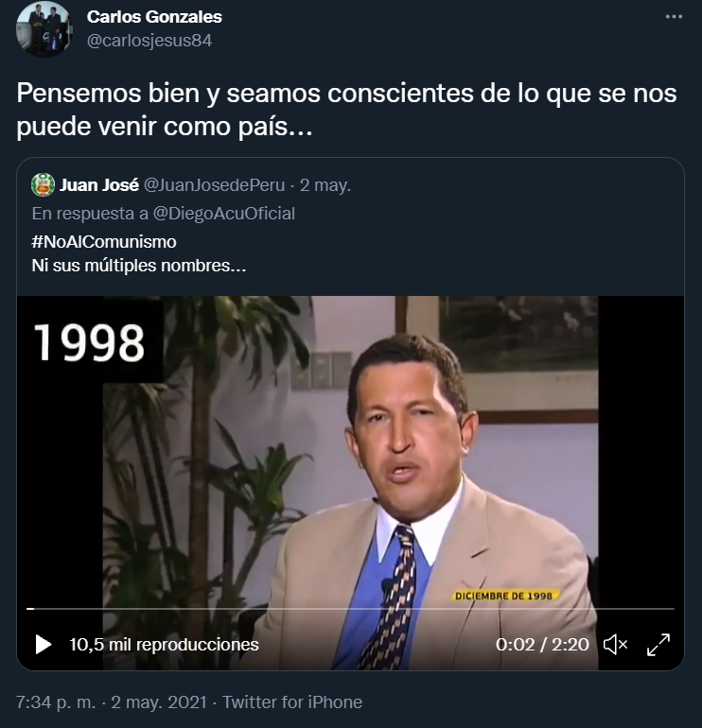Open Carlos Gonzales profile picture
The image size is (702, 728).
[x=44, y=28]
